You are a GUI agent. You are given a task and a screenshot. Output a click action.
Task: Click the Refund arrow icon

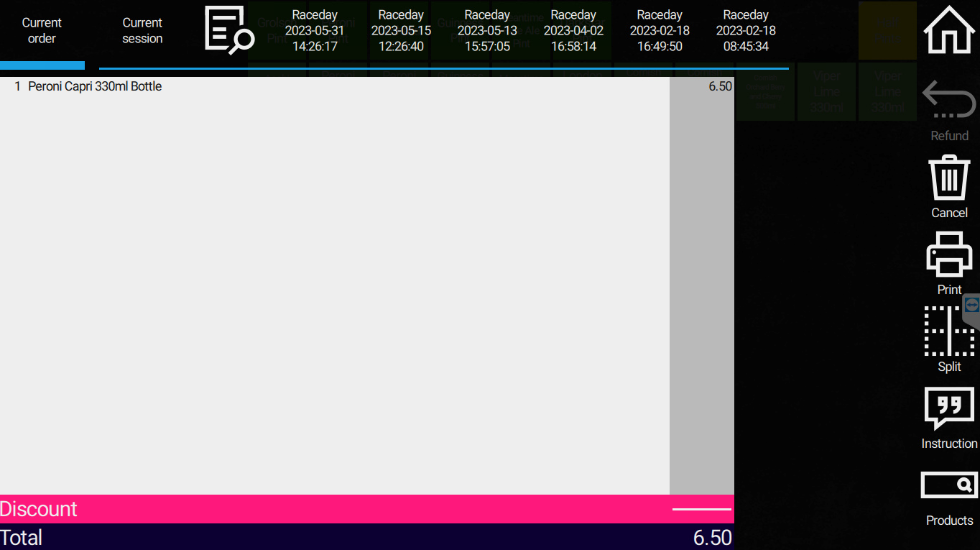click(949, 101)
